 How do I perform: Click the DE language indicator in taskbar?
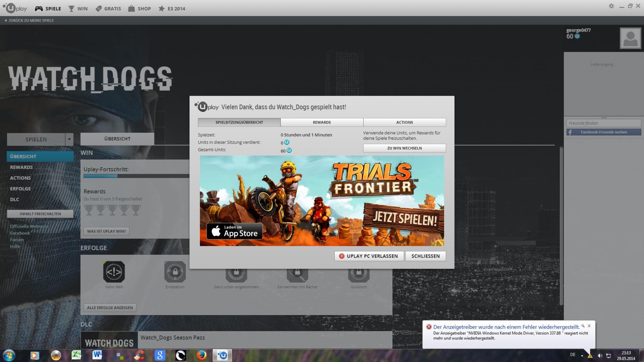click(573, 355)
